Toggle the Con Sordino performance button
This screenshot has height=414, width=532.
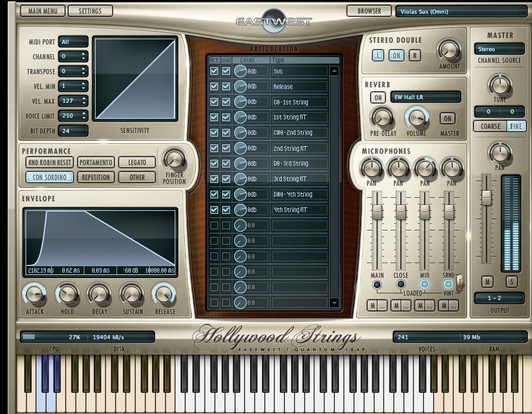tap(49, 177)
